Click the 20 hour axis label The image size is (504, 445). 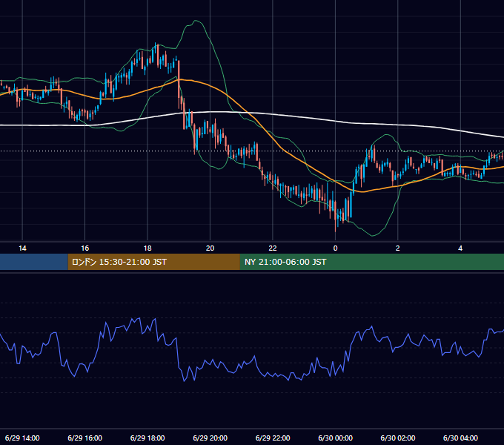[x=210, y=248]
